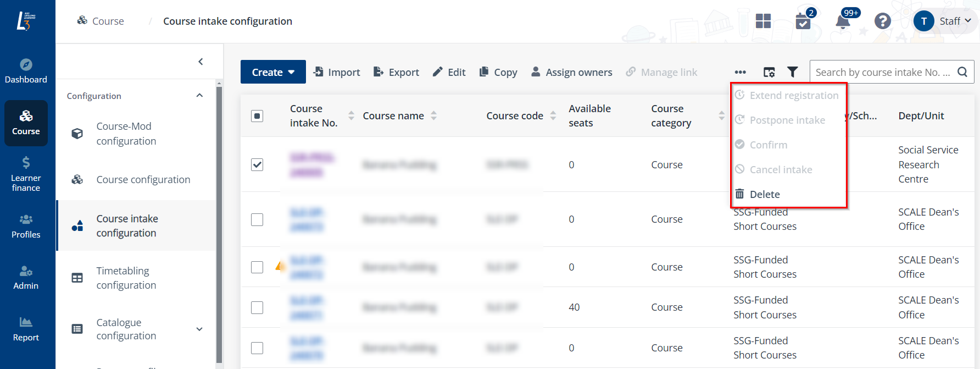Screen dimensions: 980x369
Task: Open the calendar tasks icon
Action: (803, 22)
